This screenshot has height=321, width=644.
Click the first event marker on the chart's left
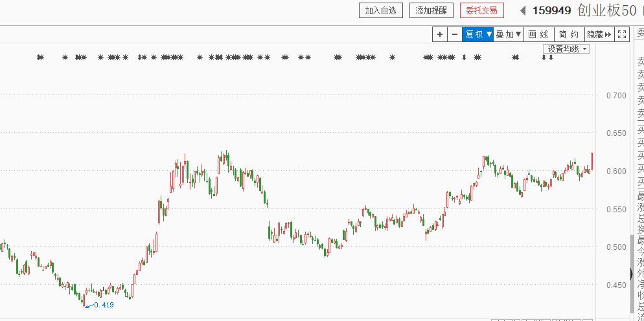pos(40,58)
